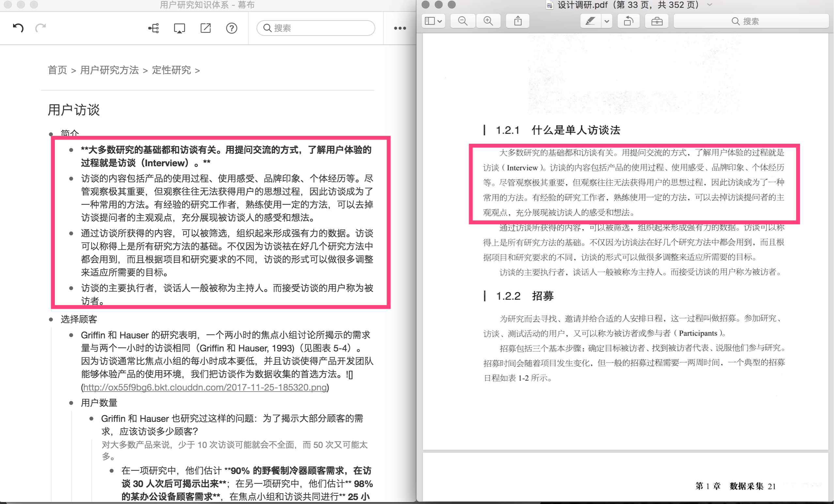Start presentation mode icon
The image size is (834, 504).
click(179, 28)
